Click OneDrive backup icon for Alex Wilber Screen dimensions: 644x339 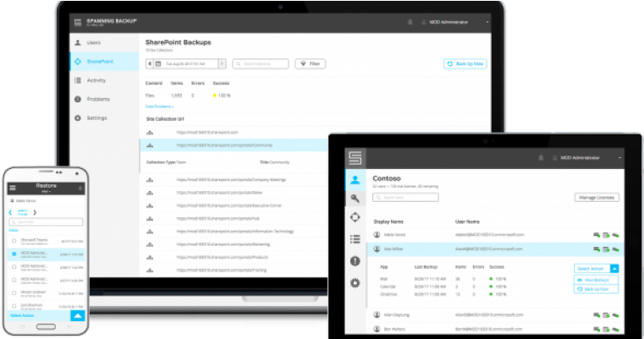(x=615, y=249)
